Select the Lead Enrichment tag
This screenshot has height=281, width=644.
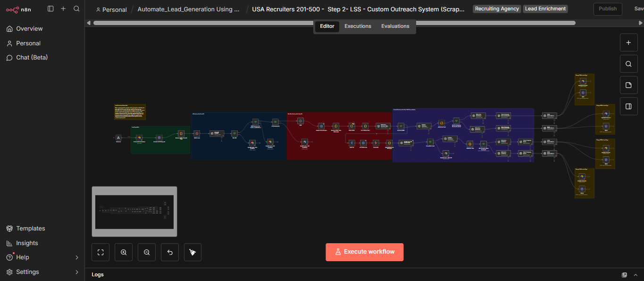coord(545,9)
